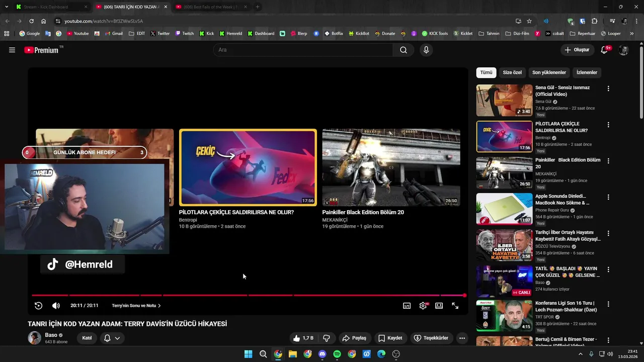Dislike the video

point(327,338)
